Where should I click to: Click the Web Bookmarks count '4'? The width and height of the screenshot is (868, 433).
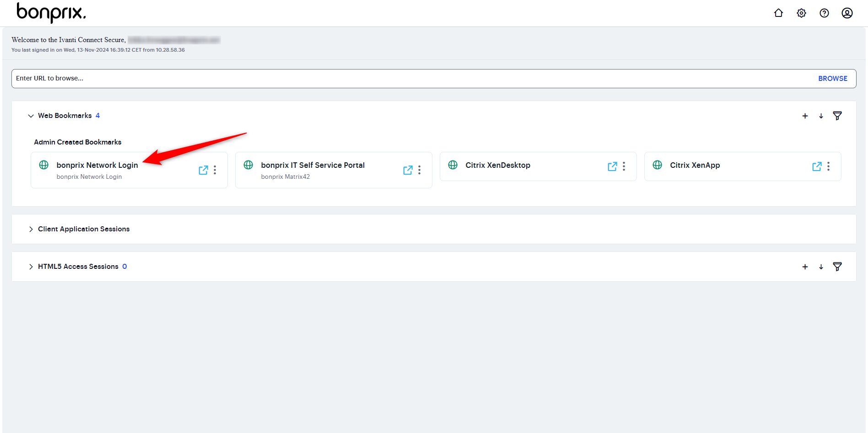[x=97, y=116]
